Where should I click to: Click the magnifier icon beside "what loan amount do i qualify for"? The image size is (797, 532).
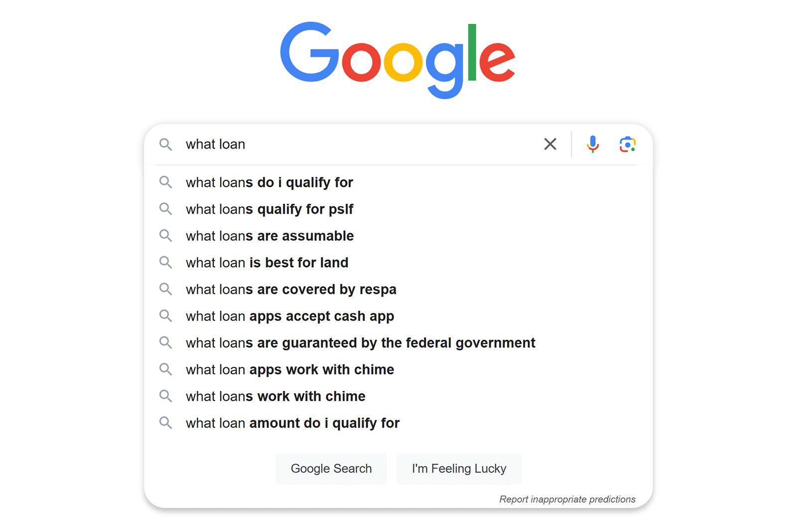pos(166,423)
